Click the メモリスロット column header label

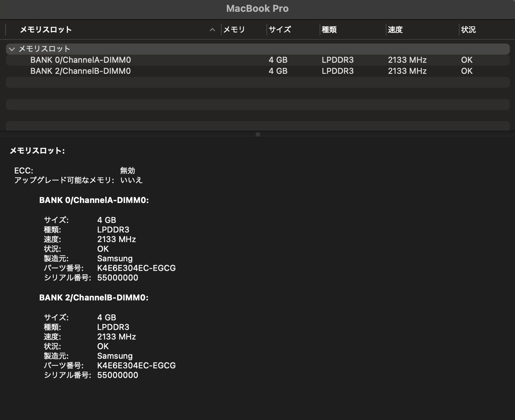coord(45,30)
